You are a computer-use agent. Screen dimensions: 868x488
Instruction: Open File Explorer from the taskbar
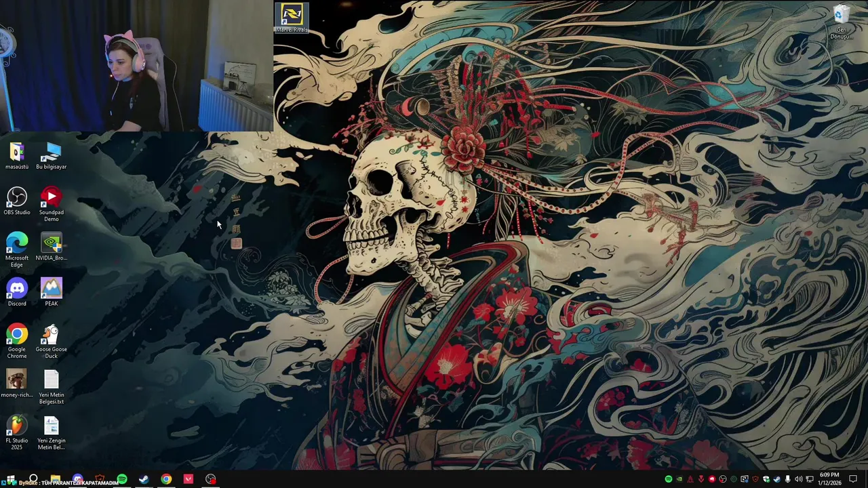click(x=56, y=479)
